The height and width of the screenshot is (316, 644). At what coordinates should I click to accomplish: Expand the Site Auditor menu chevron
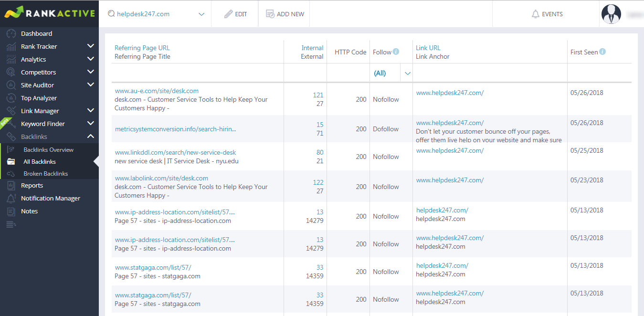pyautogui.click(x=91, y=85)
